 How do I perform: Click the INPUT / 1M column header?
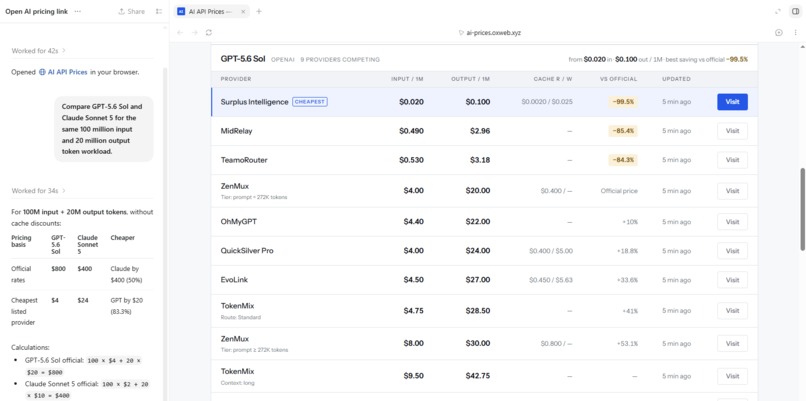pos(407,79)
